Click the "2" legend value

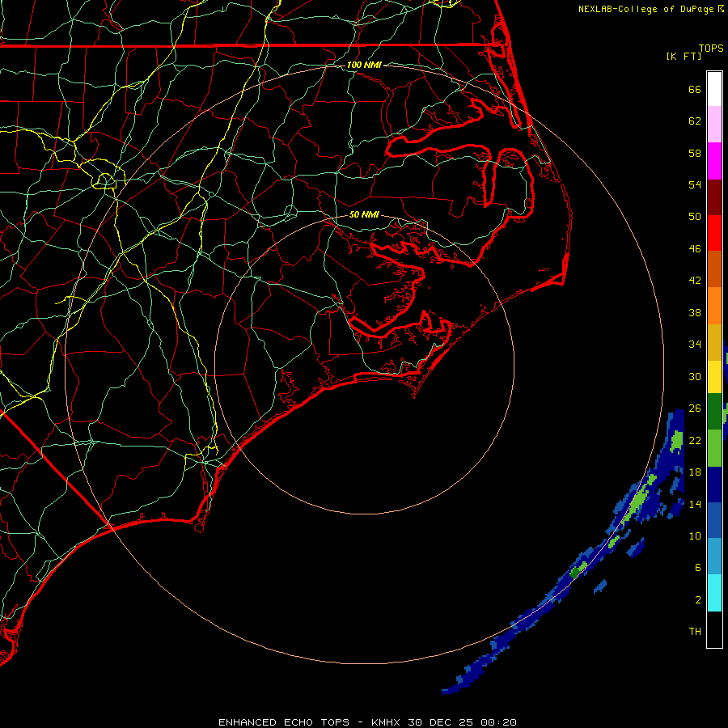[698, 599]
